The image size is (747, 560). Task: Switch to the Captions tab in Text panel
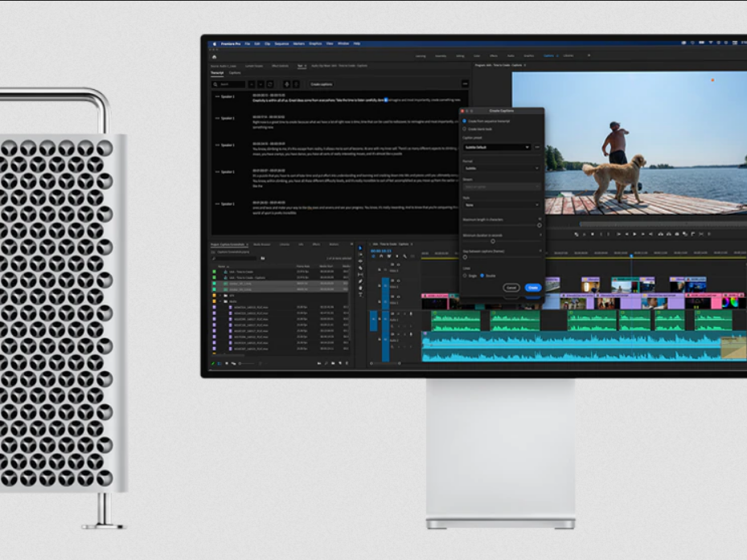click(x=235, y=73)
